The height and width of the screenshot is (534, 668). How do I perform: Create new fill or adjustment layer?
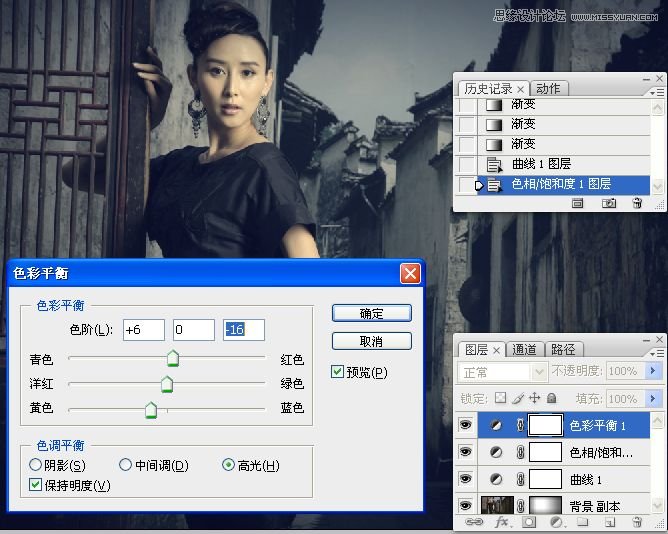557,522
